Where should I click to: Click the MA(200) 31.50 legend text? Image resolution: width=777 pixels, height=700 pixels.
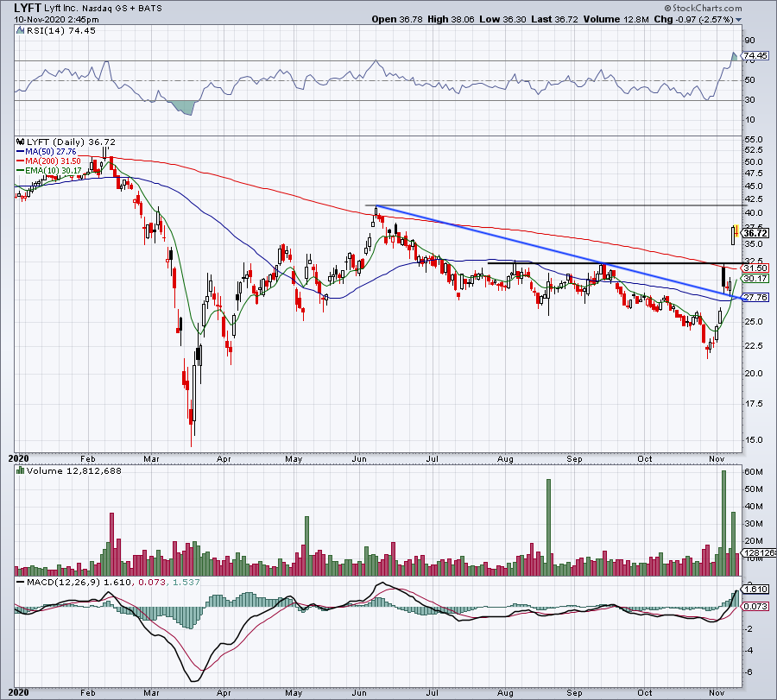coord(53,161)
